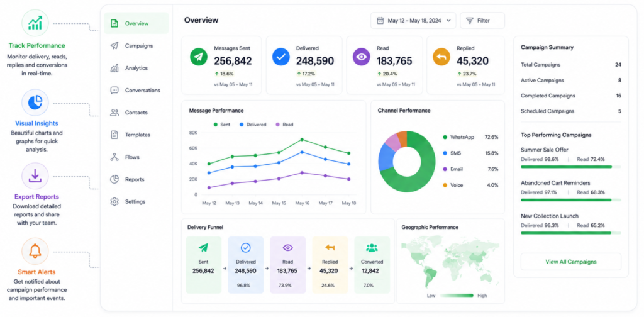Image resolution: width=644 pixels, height=317 pixels.
Task: Open the Overview menu item
Action: 136,23
